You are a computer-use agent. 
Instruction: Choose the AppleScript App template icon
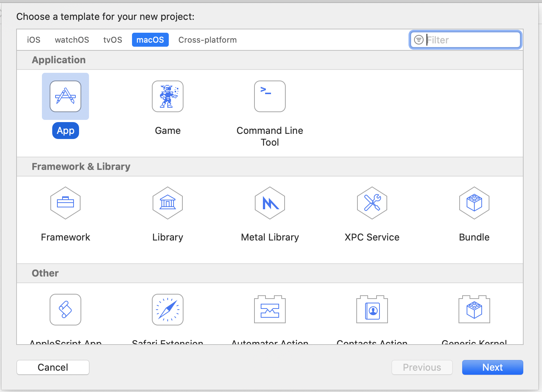click(x=65, y=310)
